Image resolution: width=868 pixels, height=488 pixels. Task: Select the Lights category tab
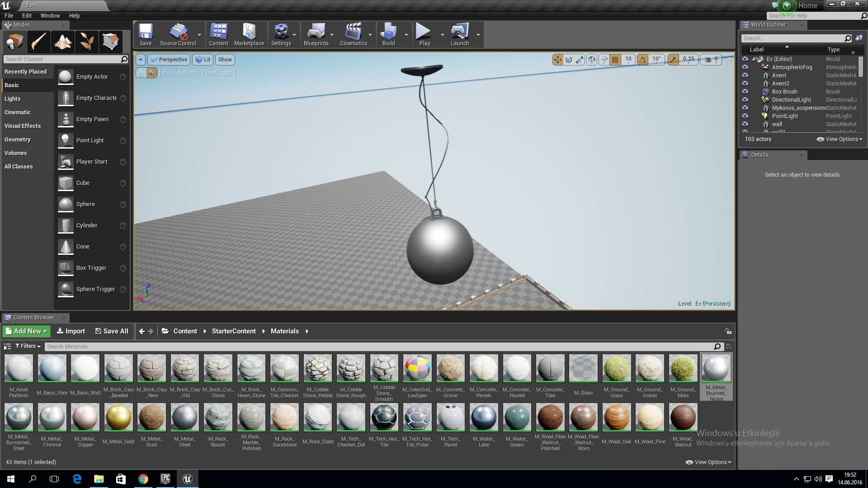click(13, 99)
